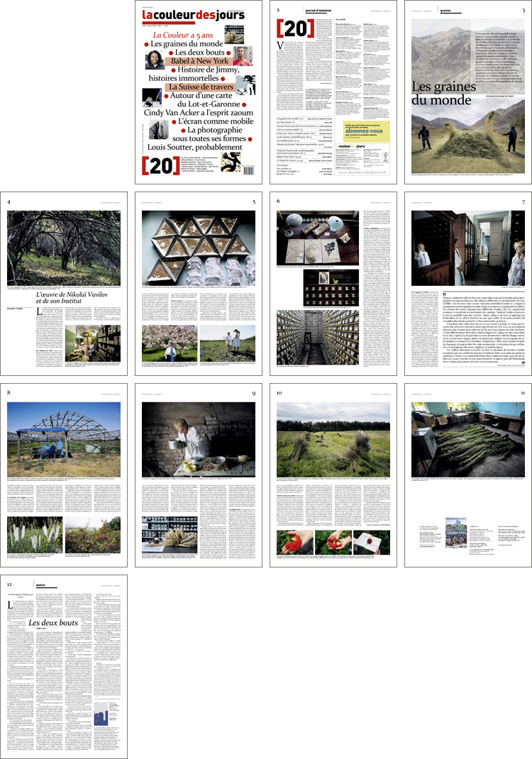Click page number '8' on the greenhouse page

(9, 392)
